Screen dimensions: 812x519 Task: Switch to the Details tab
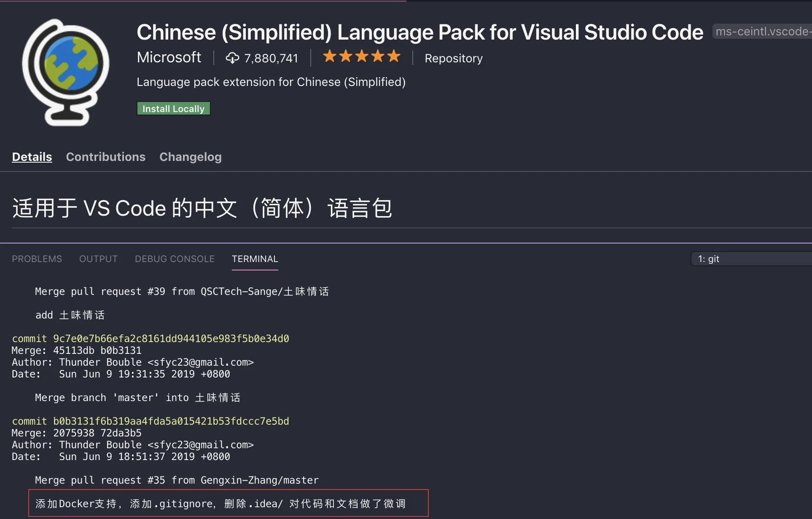tap(32, 157)
